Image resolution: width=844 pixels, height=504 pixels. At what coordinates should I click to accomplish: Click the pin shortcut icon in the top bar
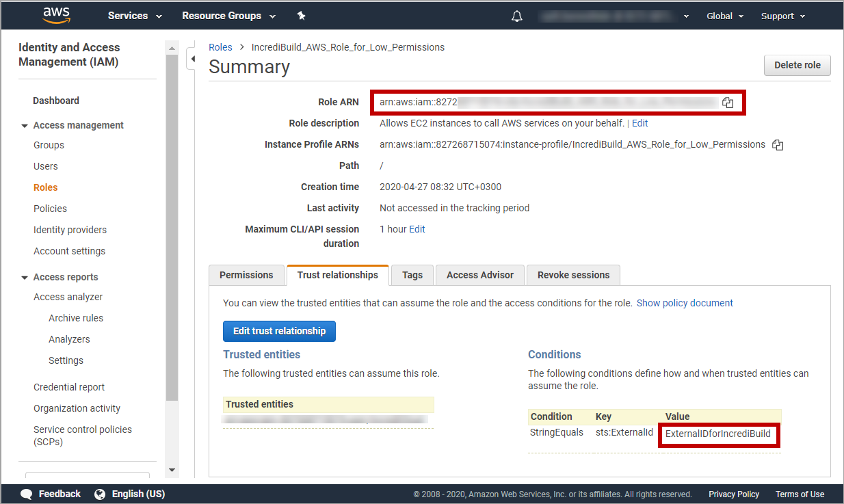pyautogui.click(x=302, y=15)
